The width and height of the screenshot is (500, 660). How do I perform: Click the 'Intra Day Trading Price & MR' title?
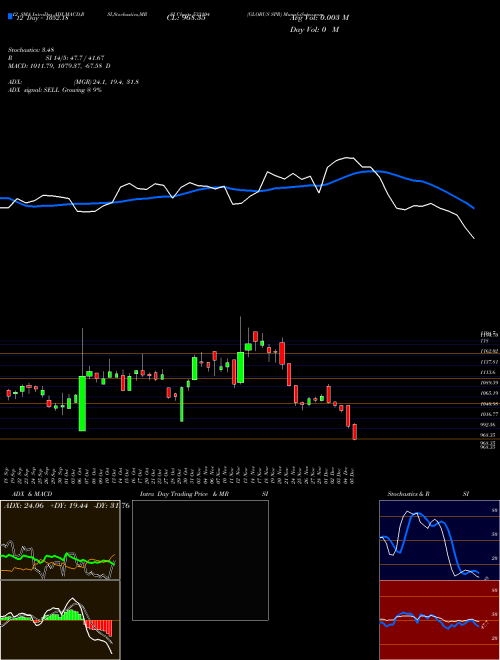185,494
